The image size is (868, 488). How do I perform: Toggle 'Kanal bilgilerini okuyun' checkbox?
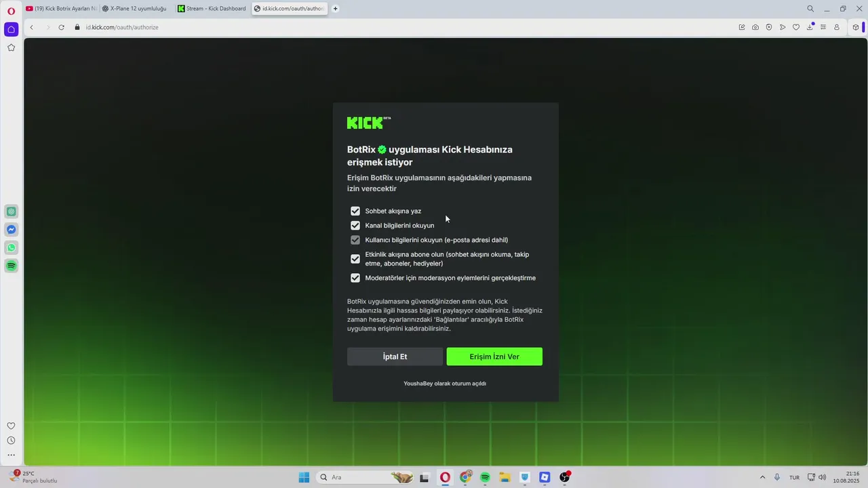pyautogui.click(x=355, y=225)
